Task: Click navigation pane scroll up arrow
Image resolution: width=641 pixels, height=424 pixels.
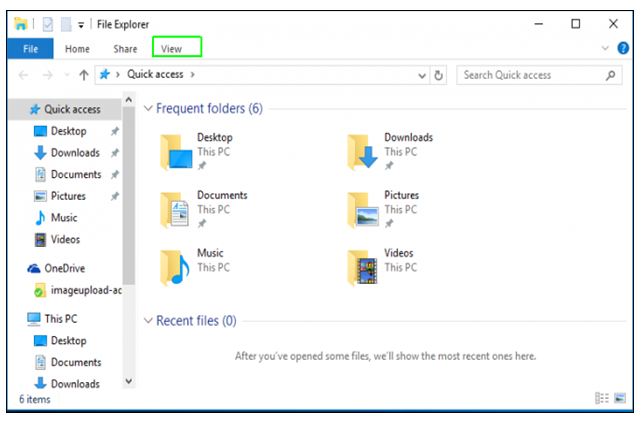Action: click(x=129, y=99)
